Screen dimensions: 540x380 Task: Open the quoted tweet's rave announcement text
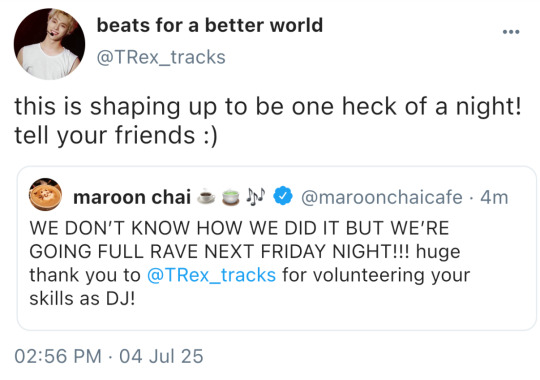coord(250,263)
